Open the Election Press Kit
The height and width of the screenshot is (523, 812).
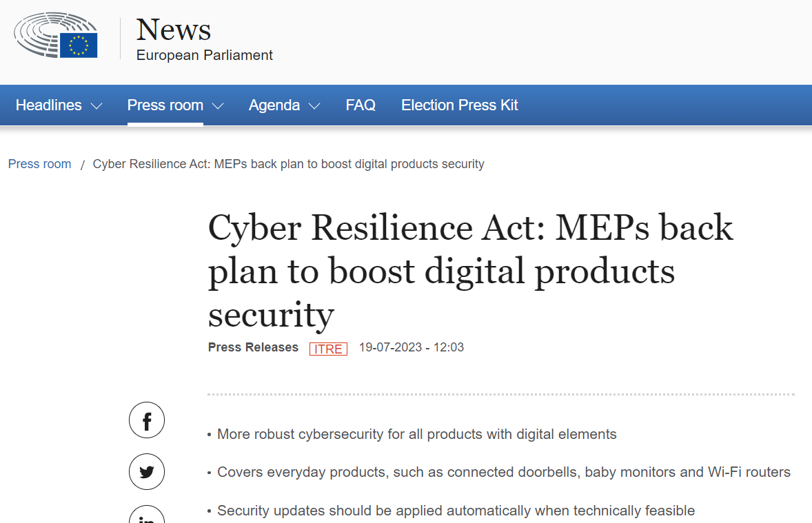[460, 105]
